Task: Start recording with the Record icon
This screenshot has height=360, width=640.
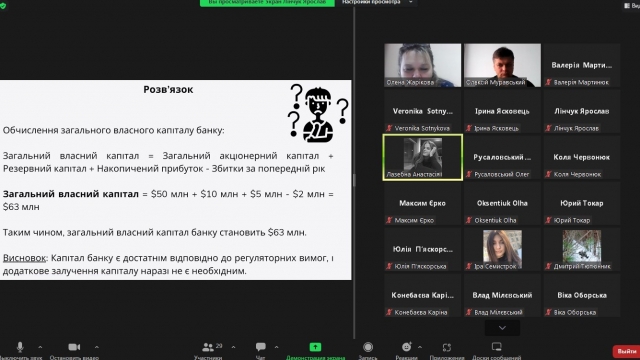Action: point(368,347)
